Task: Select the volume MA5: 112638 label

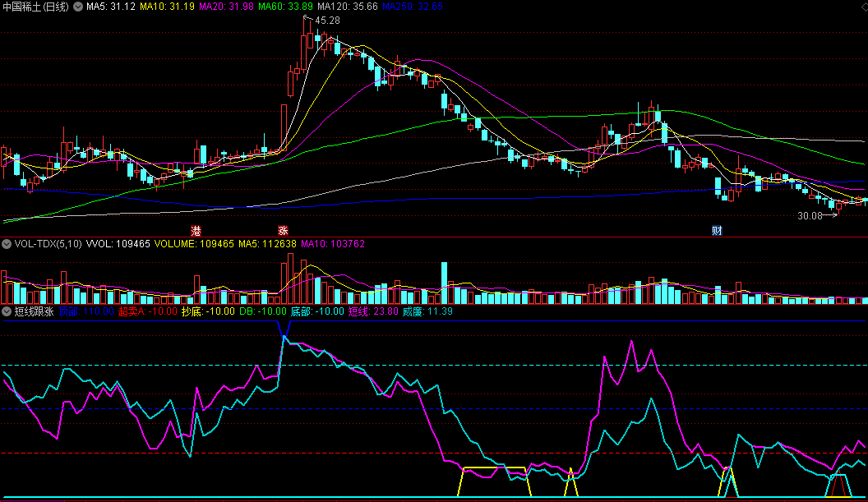Action: coord(267,244)
